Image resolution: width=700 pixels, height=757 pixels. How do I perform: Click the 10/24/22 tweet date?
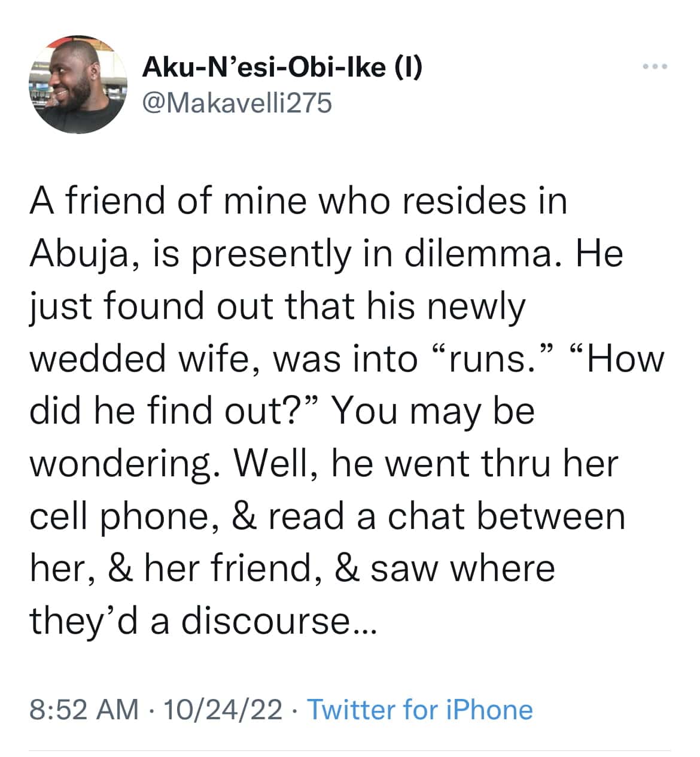[223, 710]
